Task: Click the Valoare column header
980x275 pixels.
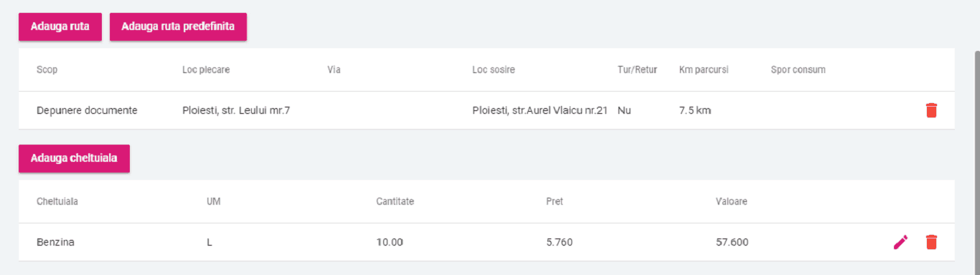Action: (x=732, y=202)
